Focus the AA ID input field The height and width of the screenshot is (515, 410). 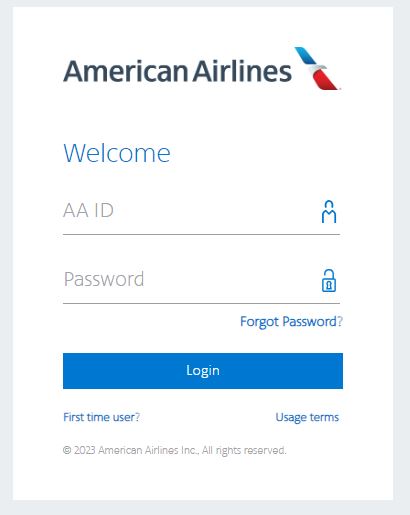pos(201,211)
